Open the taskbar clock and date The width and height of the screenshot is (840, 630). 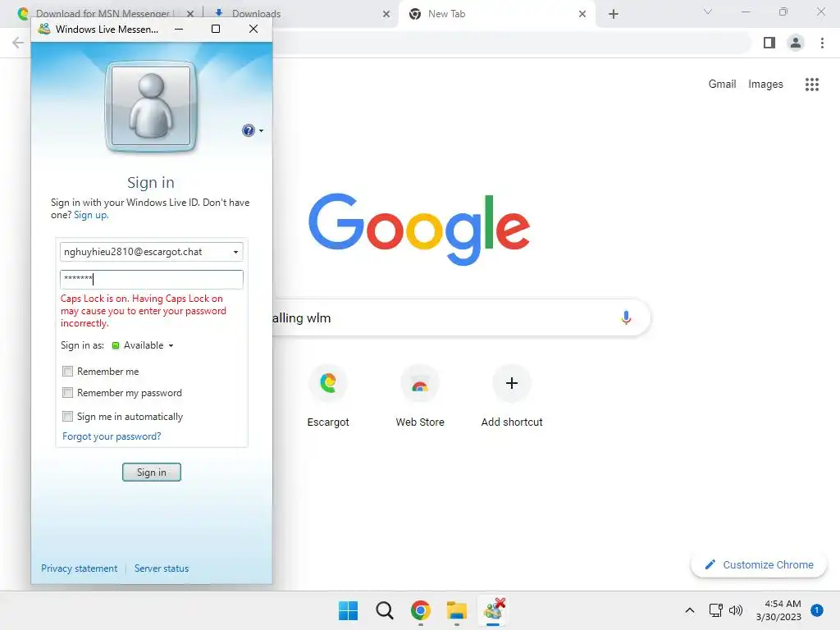tap(778, 610)
